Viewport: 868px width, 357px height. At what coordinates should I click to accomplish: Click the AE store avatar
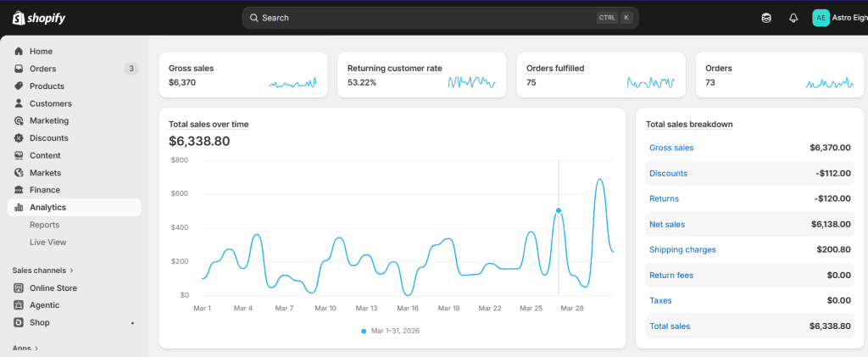coord(821,18)
